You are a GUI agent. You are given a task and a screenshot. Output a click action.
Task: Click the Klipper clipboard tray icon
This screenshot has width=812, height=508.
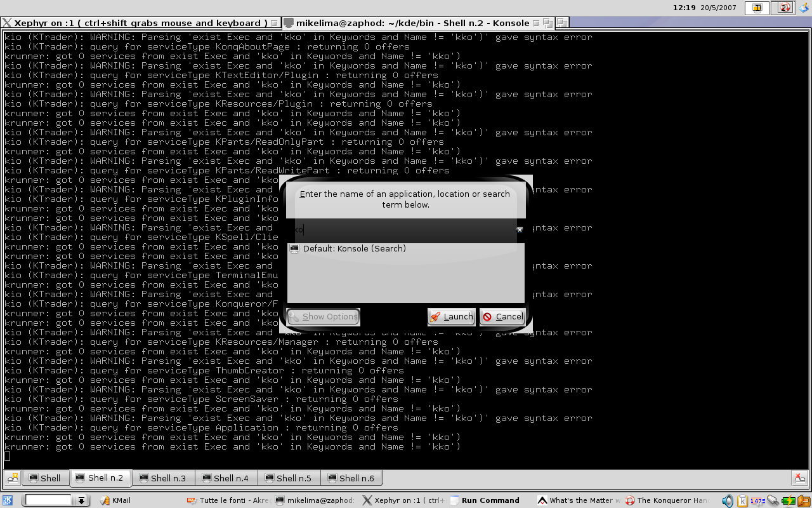743,500
